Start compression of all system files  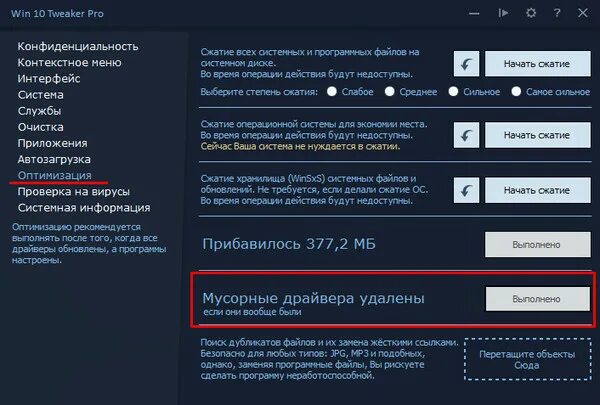pyautogui.click(x=538, y=64)
